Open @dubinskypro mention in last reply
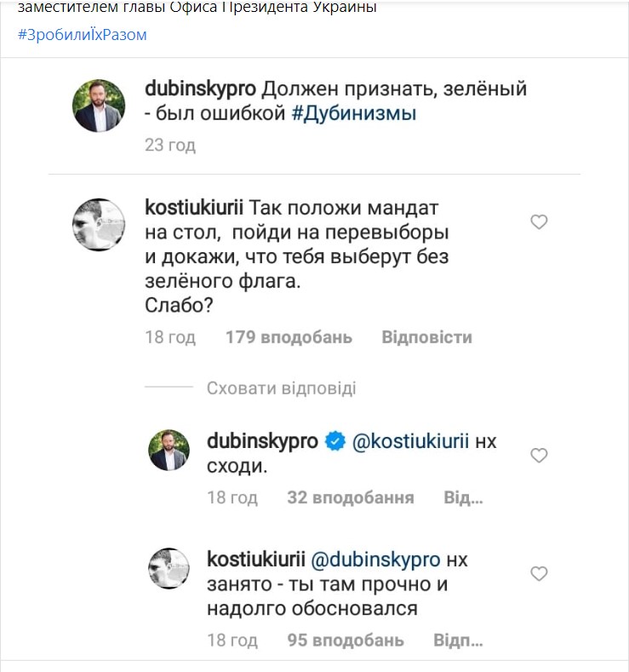This screenshot has height=672, width=629. [375, 560]
